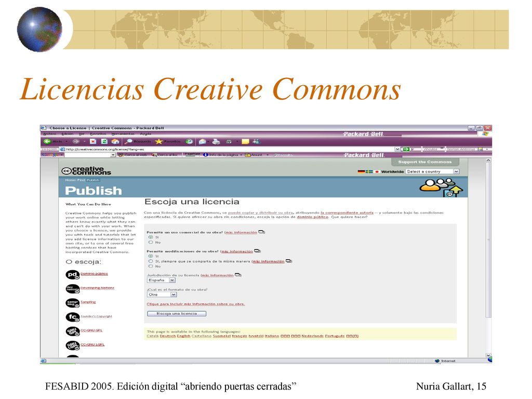This screenshot has width=532, height=399.
Task: Open the 'Select a country' dropdown
Action: 433,171
